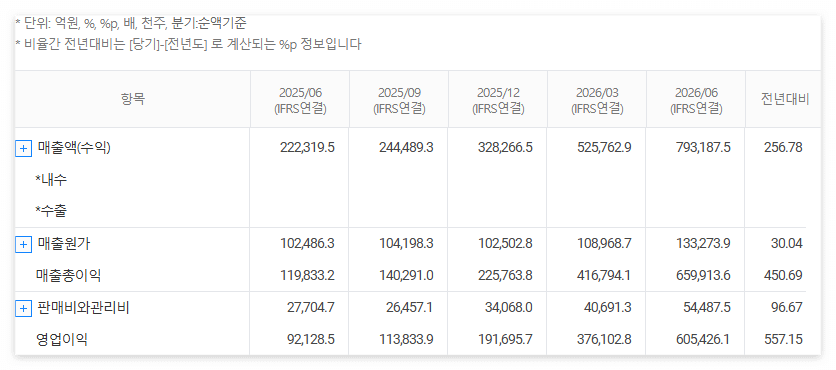Select gross profit value 140,291.0
Image resolution: width=836 pixels, height=370 pixels.
(406, 276)
